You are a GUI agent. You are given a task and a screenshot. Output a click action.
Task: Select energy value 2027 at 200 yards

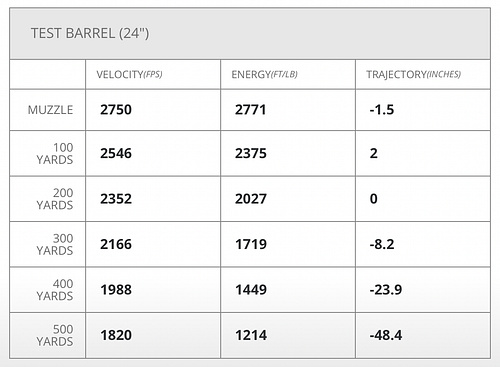(251, 199)
